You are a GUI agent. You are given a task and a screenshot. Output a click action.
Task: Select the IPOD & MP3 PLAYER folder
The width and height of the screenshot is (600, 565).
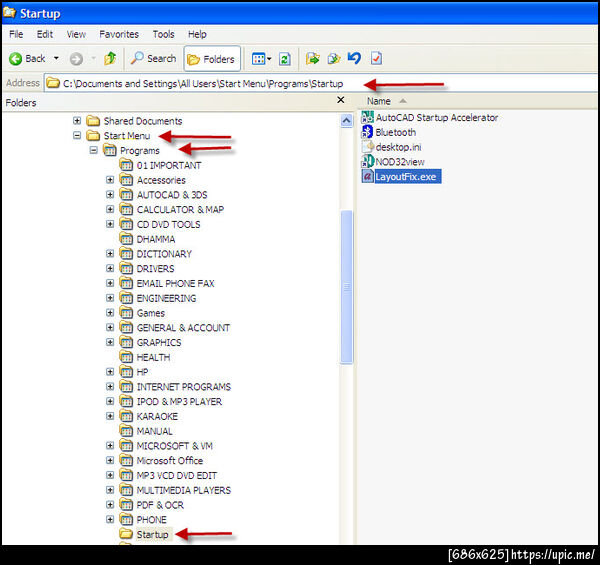point(171,402)
